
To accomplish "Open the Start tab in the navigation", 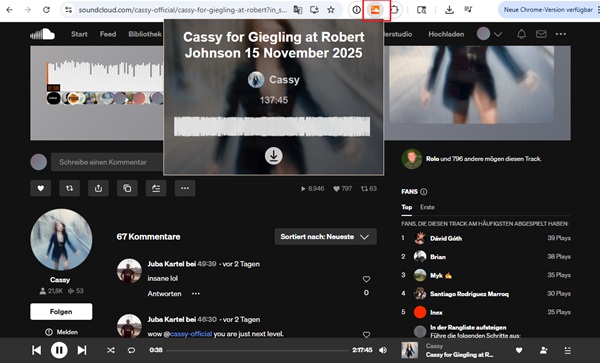I will (79, 34).
